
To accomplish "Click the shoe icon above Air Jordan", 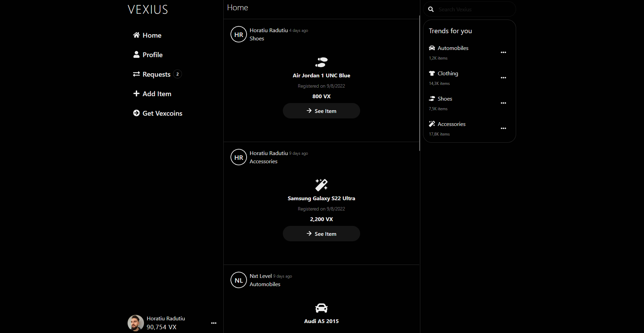I will (321, 62).
